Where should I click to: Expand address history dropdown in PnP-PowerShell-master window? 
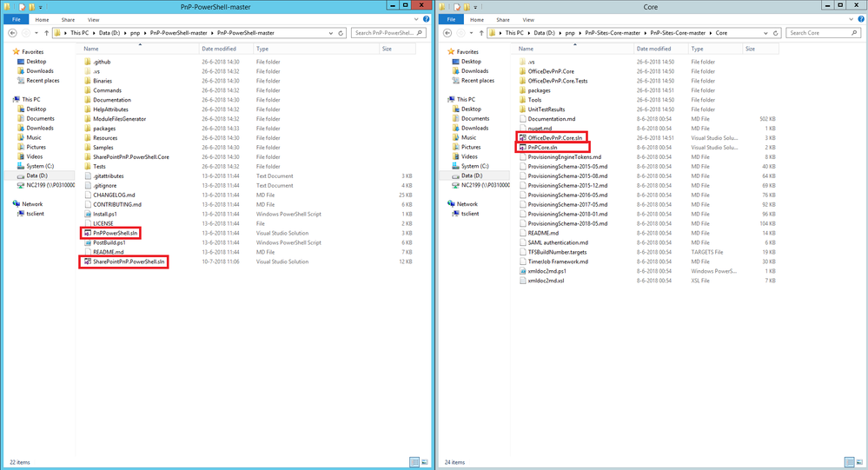pyautogui.click(x=331, y=33)
